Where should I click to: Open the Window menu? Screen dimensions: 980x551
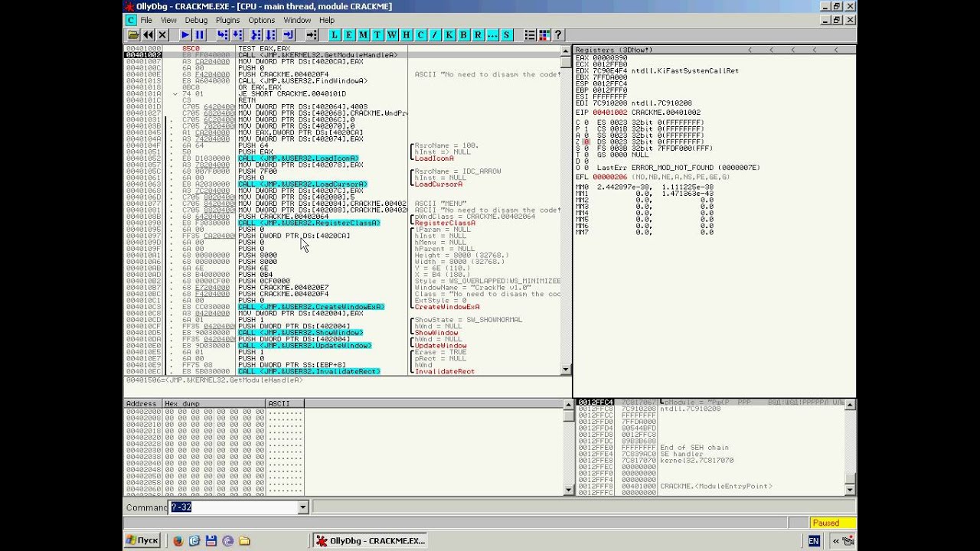[297, 20]
